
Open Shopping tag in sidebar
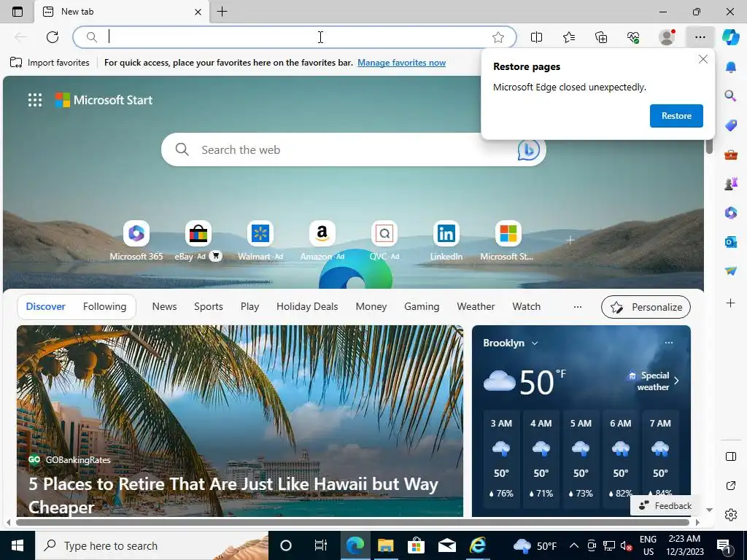[x=731, y=125]
